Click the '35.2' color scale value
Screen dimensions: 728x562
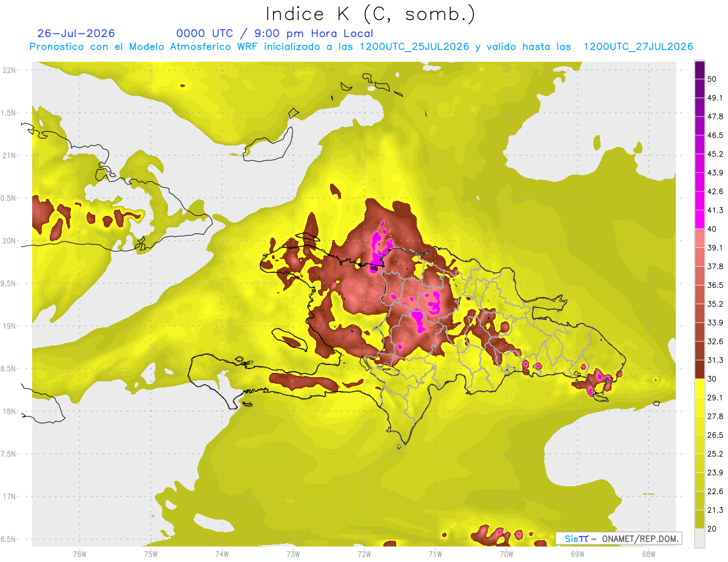coord(715,304)
